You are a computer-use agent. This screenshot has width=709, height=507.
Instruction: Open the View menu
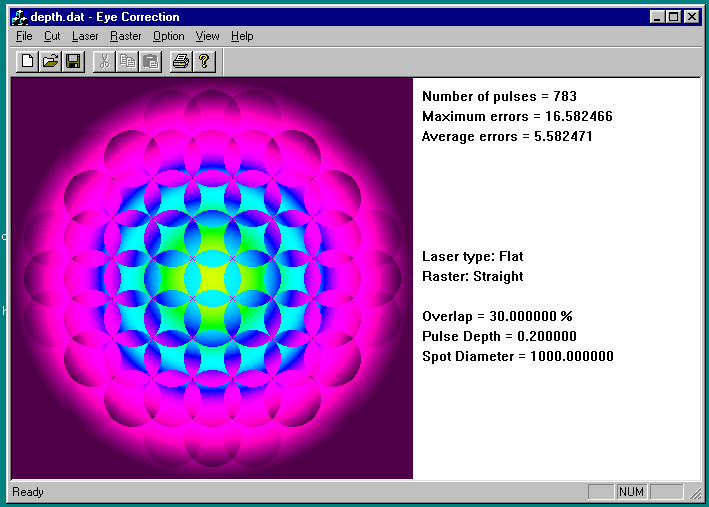tap(208, 36)
